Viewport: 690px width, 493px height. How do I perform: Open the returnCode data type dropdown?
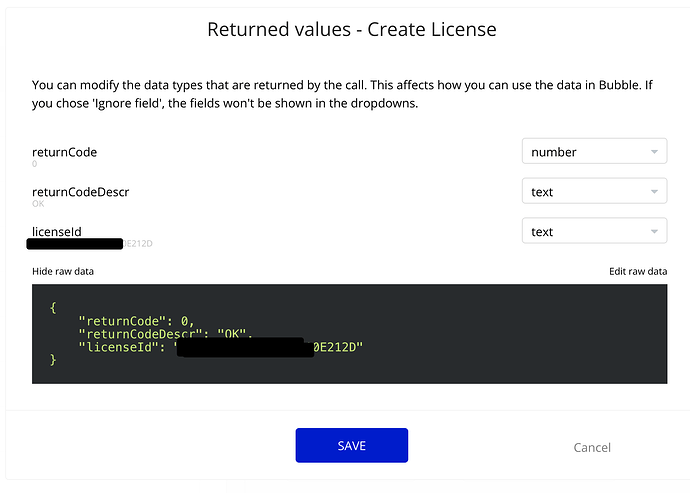click(594, 151)
